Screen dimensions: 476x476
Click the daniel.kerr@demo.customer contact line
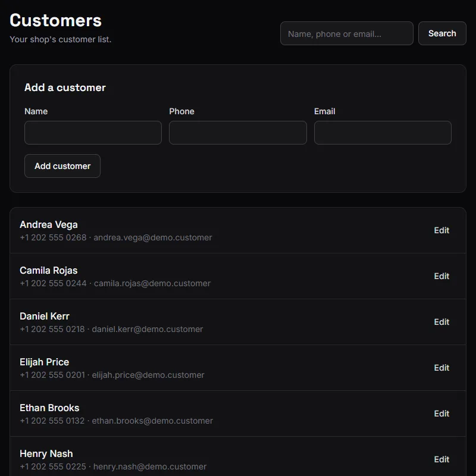pos(111,330)
